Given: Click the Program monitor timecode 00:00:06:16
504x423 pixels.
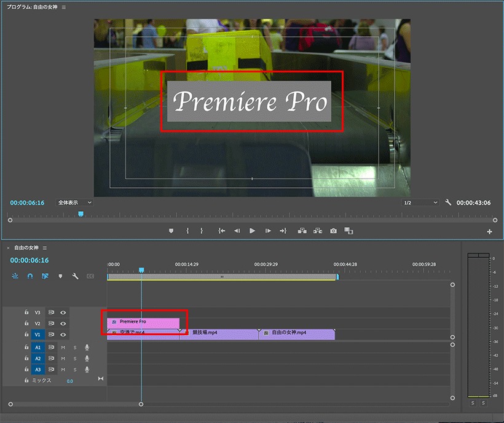Looking at the screenshot, I should coord(27,203).
